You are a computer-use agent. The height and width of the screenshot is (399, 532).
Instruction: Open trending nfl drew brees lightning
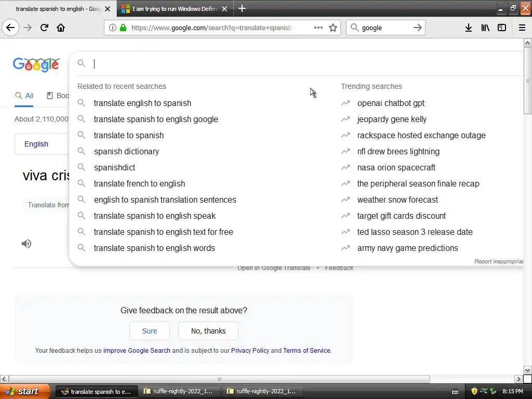click(x=398, y=151)
